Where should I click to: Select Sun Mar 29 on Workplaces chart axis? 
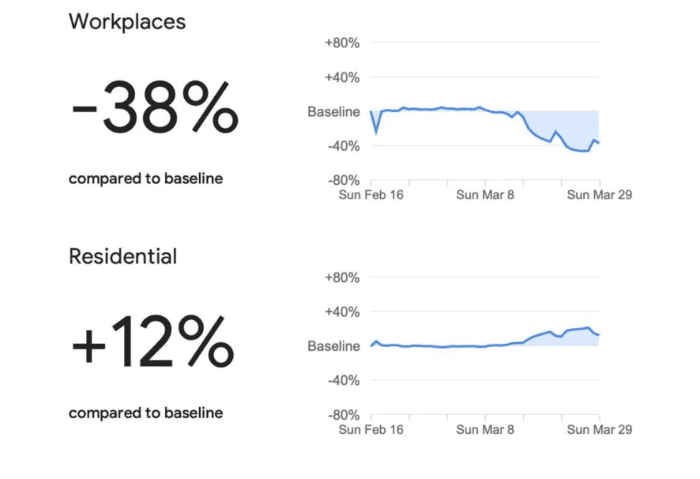click(599, 195)
